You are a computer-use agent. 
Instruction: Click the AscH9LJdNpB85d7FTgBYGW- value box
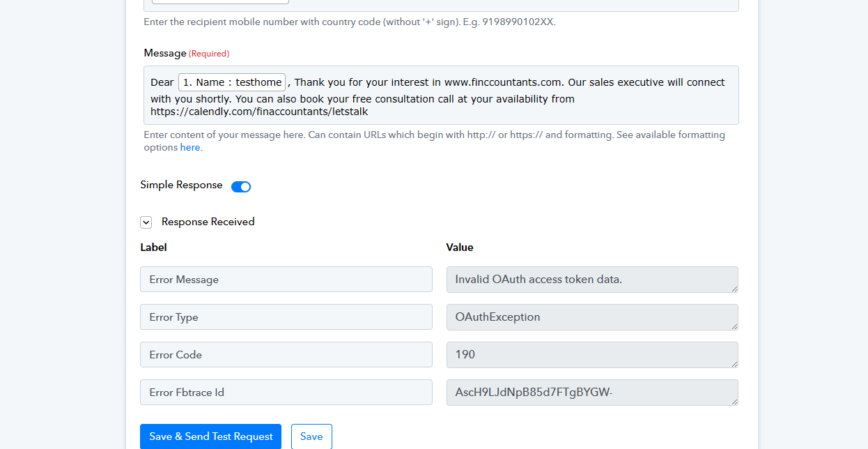pyautogui.click(x=592, y=393)
